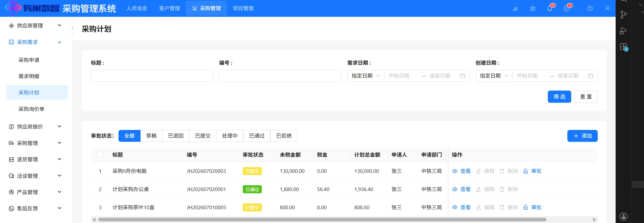Image resolution: width=644 pixels, height=223 pixels.
Task: Switch to 客户管理 top tab
Action: [169, 9]
